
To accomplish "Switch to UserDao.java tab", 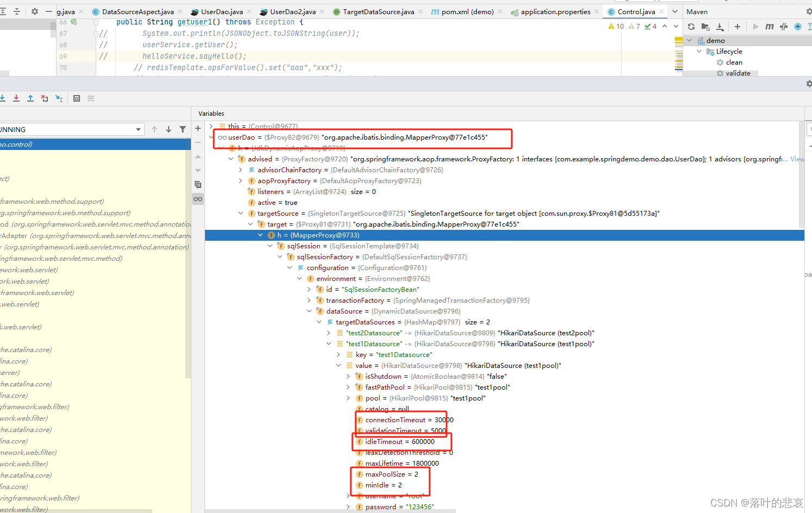I will click(222, 11).
